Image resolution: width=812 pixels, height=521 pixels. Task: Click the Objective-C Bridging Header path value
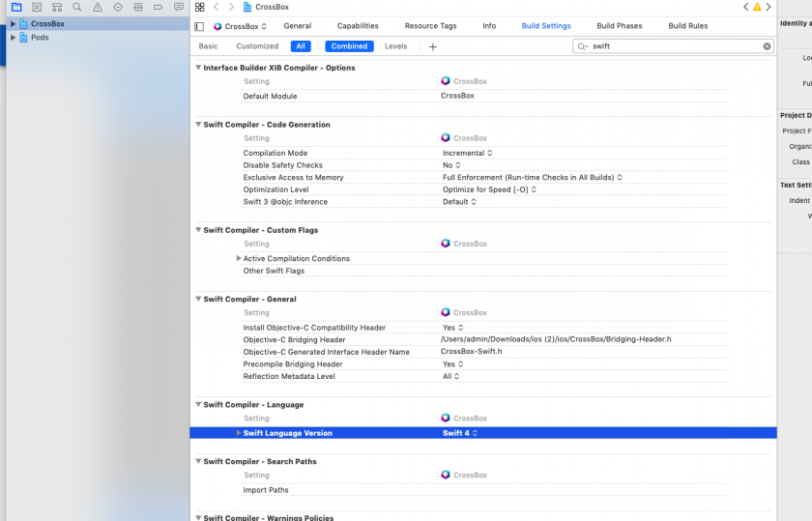tap(556, 339)
